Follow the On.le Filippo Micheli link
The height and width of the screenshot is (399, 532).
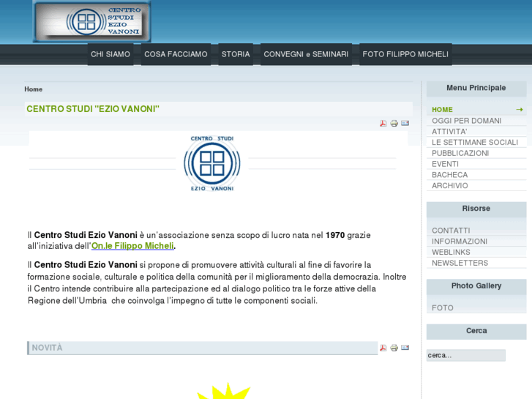[x=132, y=246]
